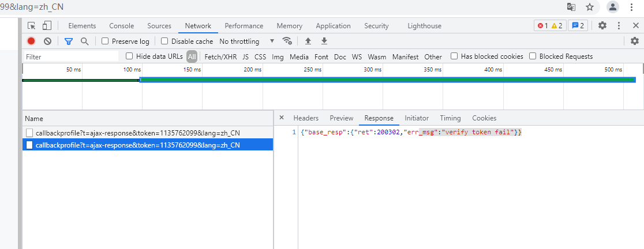This screenshot has width=644, height=249.
Task: Toggle the device toolbar icon
Action: point(47,26)
